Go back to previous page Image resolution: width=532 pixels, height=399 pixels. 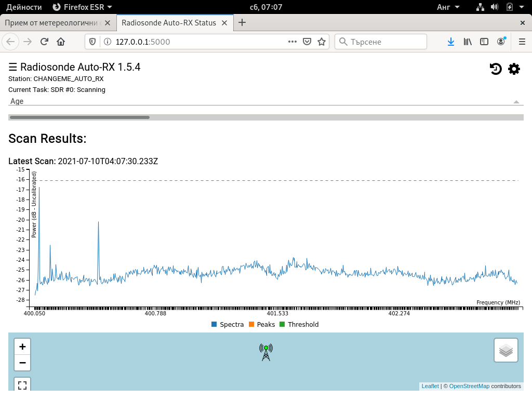click(10, 42)
